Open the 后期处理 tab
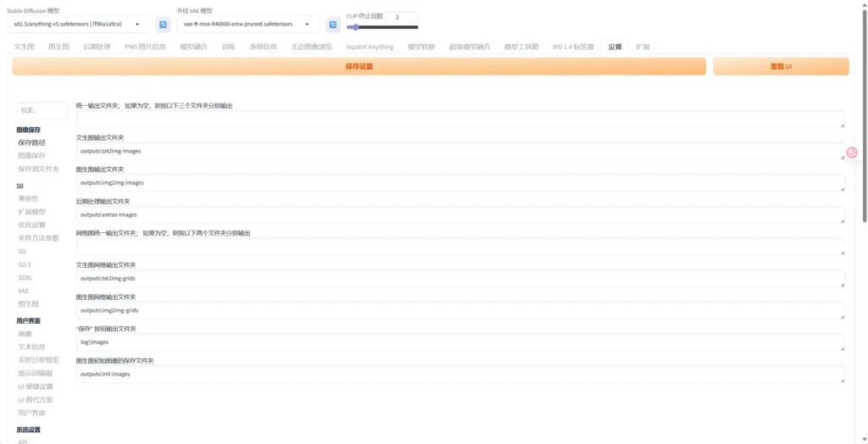Viewport: 868px width, 444px height. [97, 47]
